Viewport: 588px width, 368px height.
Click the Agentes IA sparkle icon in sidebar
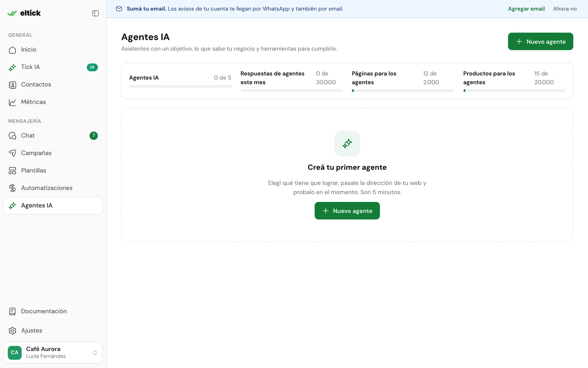(12, 206)
